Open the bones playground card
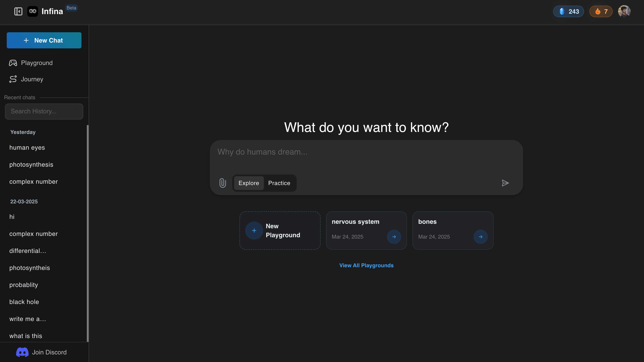Viewport: 644px width, 362px height. (453, 230)
